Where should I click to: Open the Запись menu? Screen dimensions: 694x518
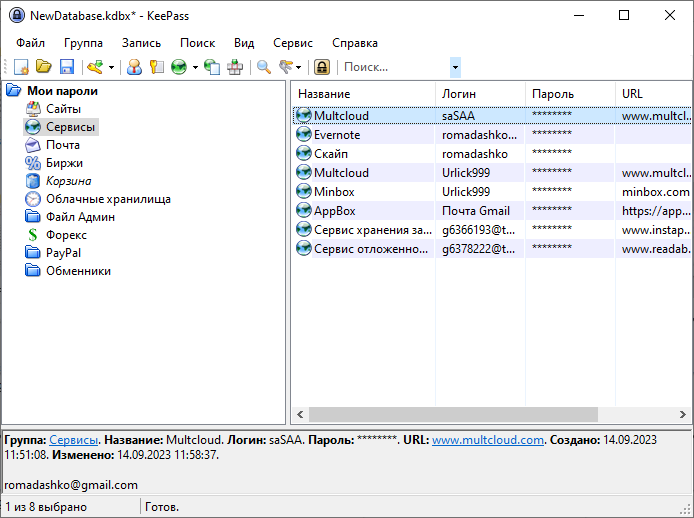pyautogui.click(x=141, y=43)
